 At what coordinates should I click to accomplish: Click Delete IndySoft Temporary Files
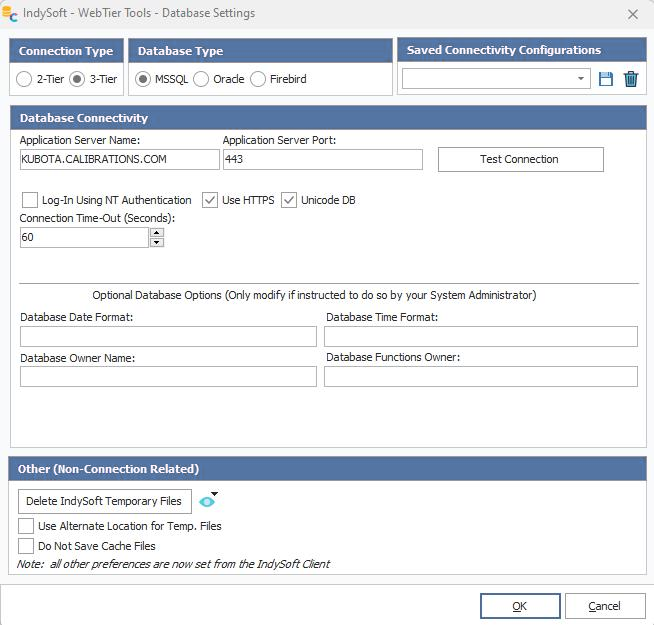[x=105, y=501]
